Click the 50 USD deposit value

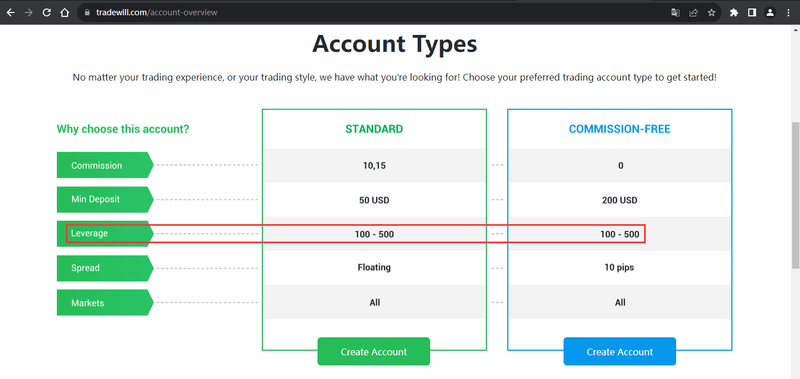click(x=374, y=200)
